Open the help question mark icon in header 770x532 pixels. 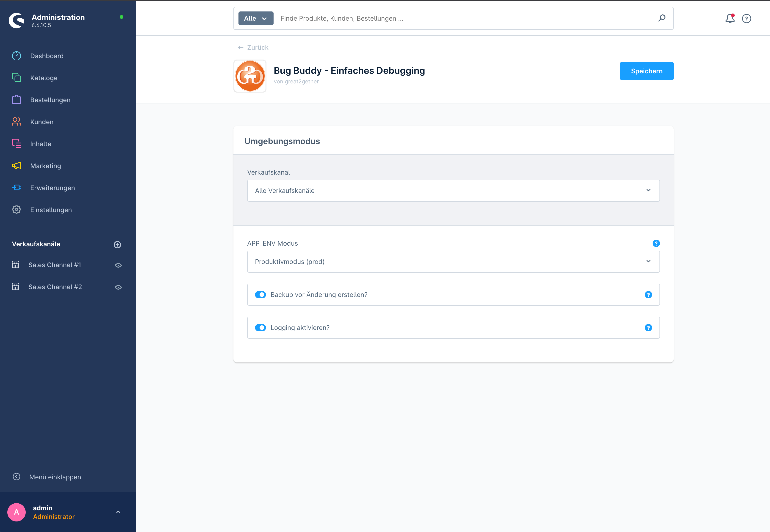(747, 18)
